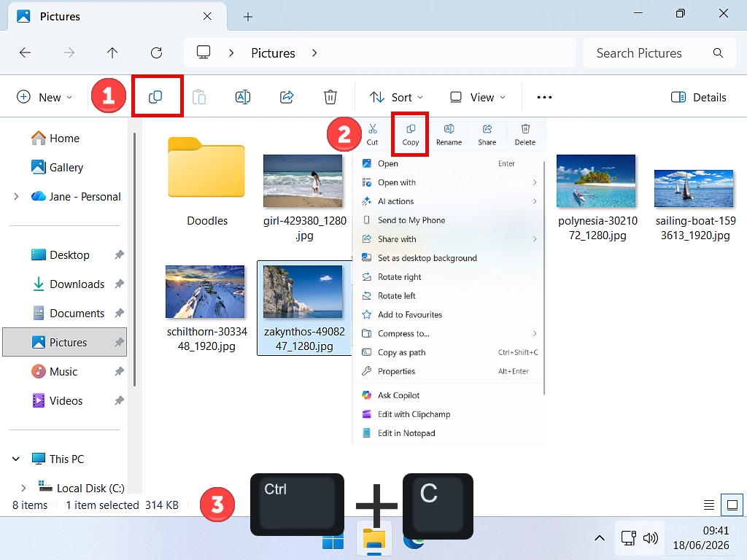Select Edit with Clipchamp
Image resolution: width=747 pixels, height=560 pixels.
tap(449, 414)
